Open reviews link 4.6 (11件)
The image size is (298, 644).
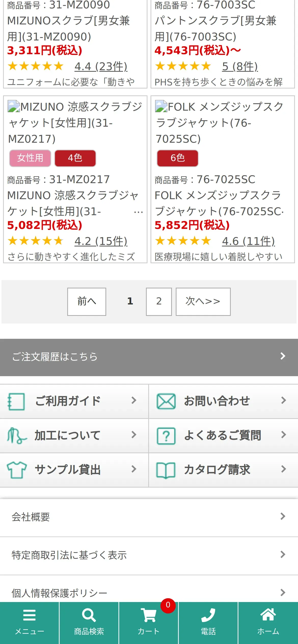[x=248, y=241]
